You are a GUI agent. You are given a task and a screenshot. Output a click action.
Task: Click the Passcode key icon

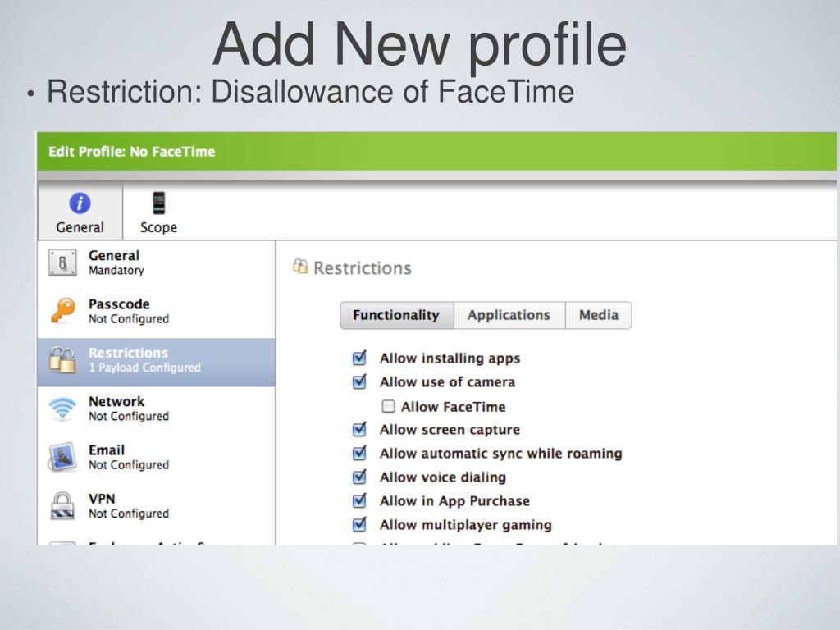pyautogui.click(x=62, y=311)
